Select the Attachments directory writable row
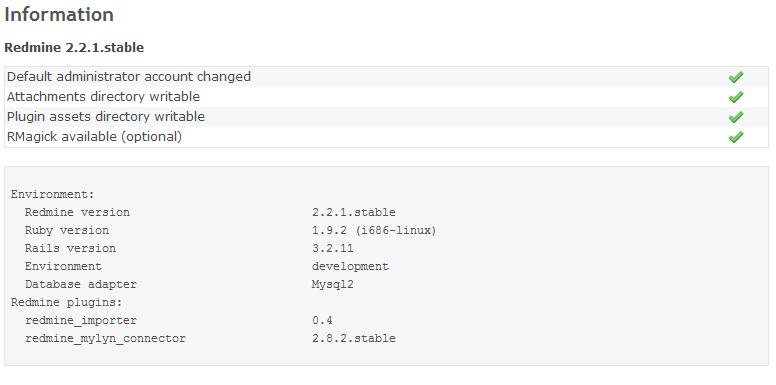The height and width of the screenshot is (385, 776). (x=386, y=97)
